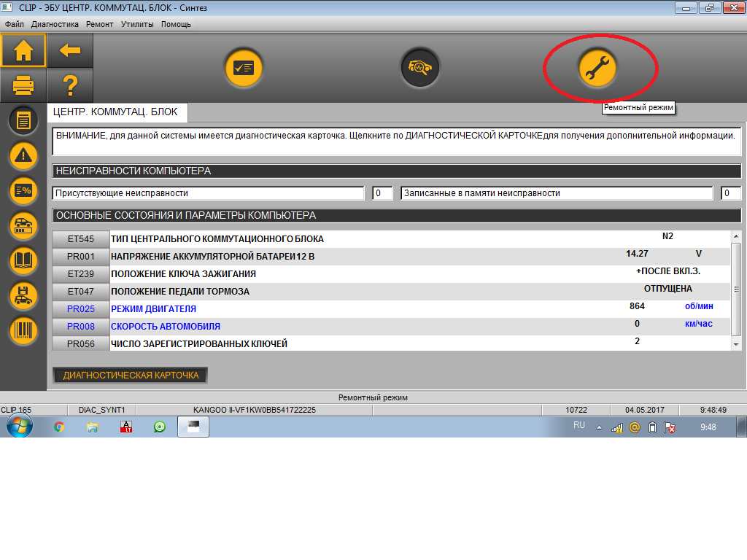Click the 864 engine speed value

(x=637, y=306)
